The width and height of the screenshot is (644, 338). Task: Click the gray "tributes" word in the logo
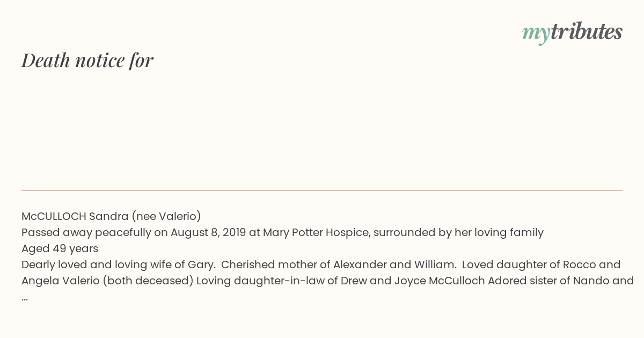[x=587, y=32]
